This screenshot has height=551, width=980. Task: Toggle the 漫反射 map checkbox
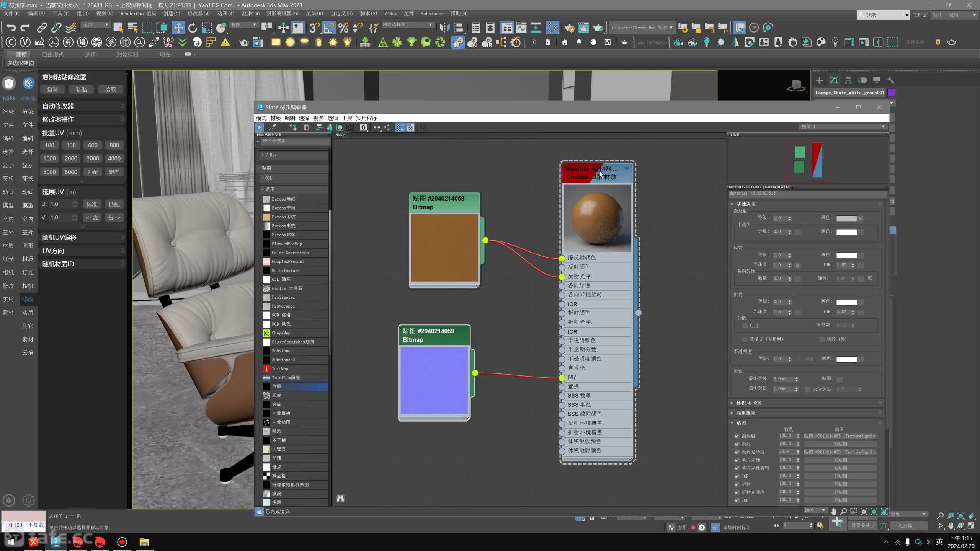coord(737,436)
